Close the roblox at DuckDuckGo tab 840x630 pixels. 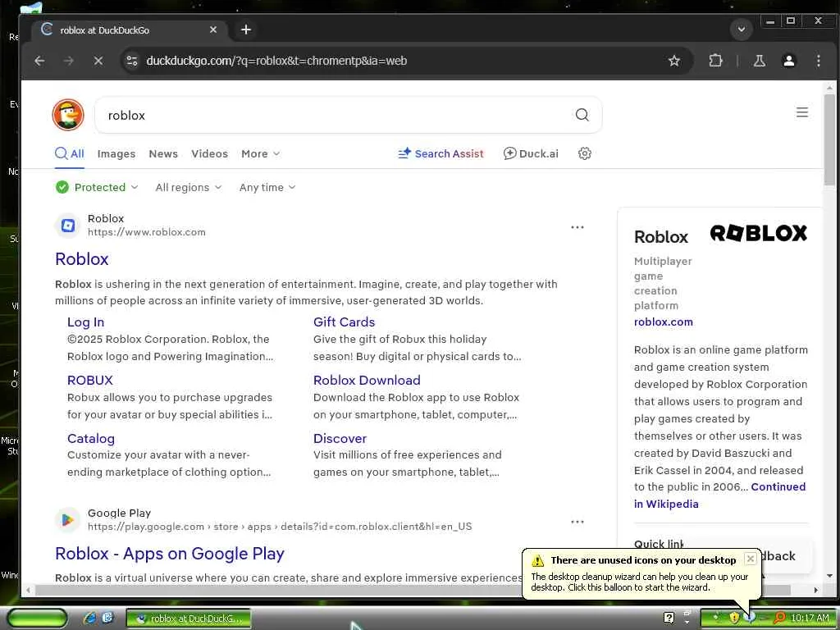(x=213, y=30)
